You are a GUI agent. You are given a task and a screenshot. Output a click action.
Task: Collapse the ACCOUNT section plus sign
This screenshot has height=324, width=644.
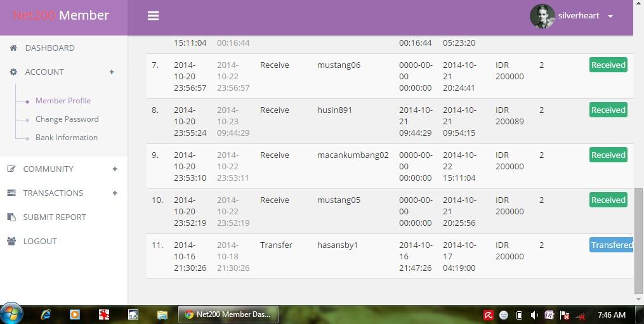(x=111, y=72)
